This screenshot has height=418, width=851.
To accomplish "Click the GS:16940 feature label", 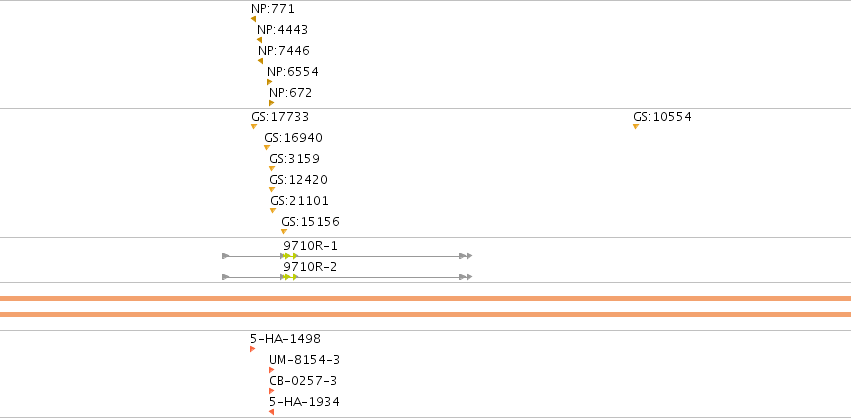I will [x=294, y=138].
